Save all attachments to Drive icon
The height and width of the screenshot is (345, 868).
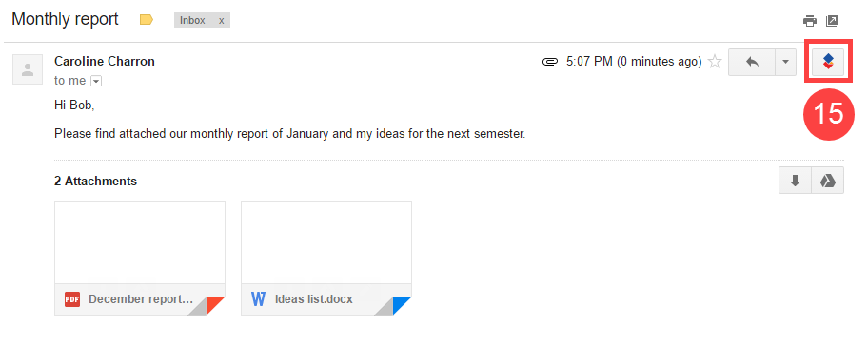pyautogui.click(x=828, y=181)
